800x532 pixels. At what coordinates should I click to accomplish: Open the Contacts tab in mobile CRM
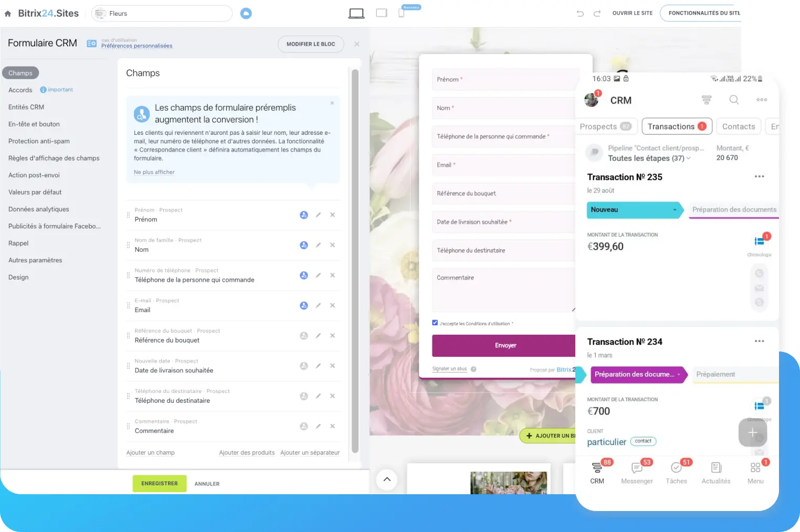738,126
